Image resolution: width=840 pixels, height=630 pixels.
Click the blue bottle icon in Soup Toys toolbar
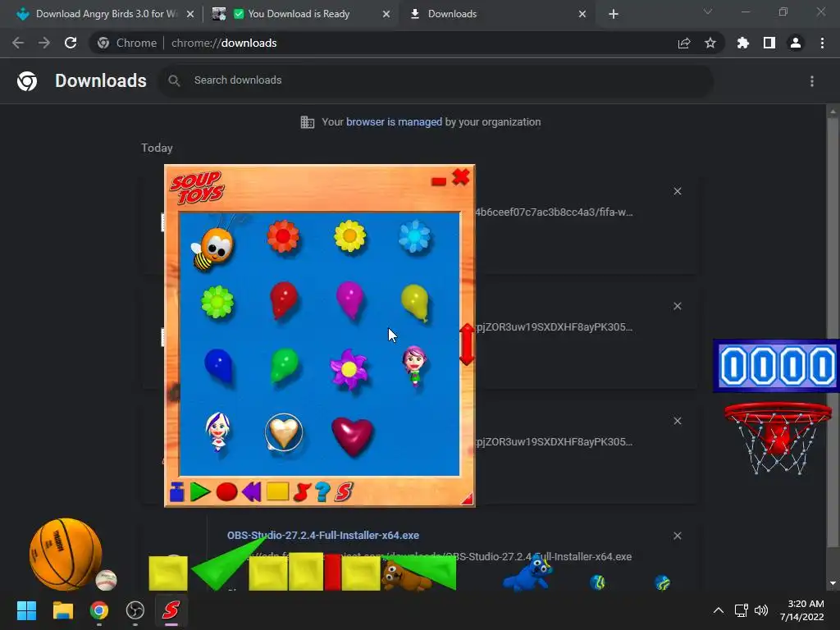[177, 491]
